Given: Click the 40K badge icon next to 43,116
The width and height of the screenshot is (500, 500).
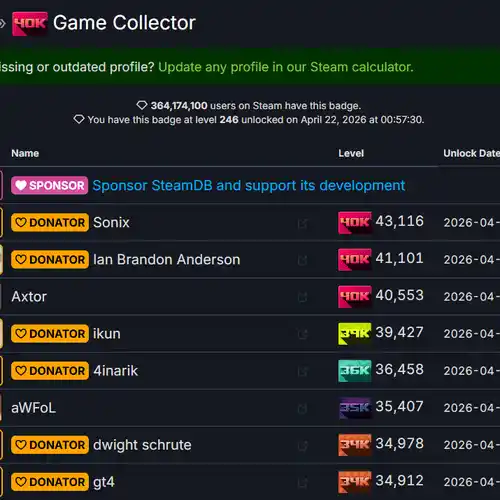Looking at the screenshot, I should click(354, 222).
